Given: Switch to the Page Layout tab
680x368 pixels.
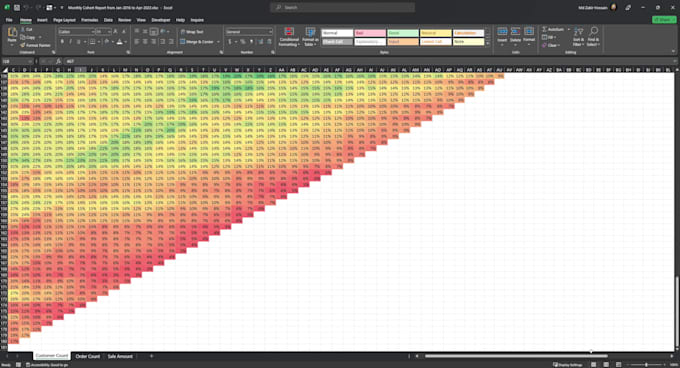Looking at the screenshot, I should (x=64, y=20).
